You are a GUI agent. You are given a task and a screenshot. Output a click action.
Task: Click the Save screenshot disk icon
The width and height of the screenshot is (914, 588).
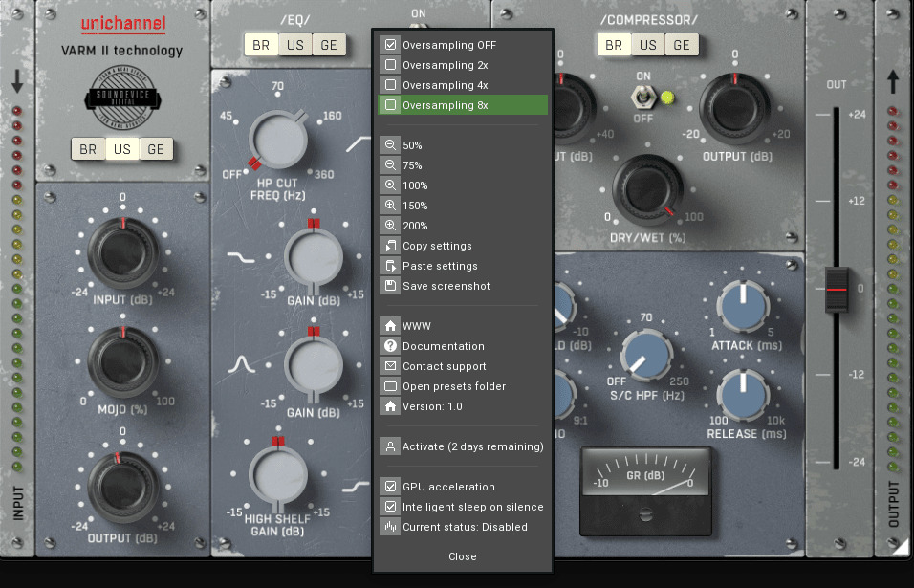pyautogui.click(x=389, y=286)
